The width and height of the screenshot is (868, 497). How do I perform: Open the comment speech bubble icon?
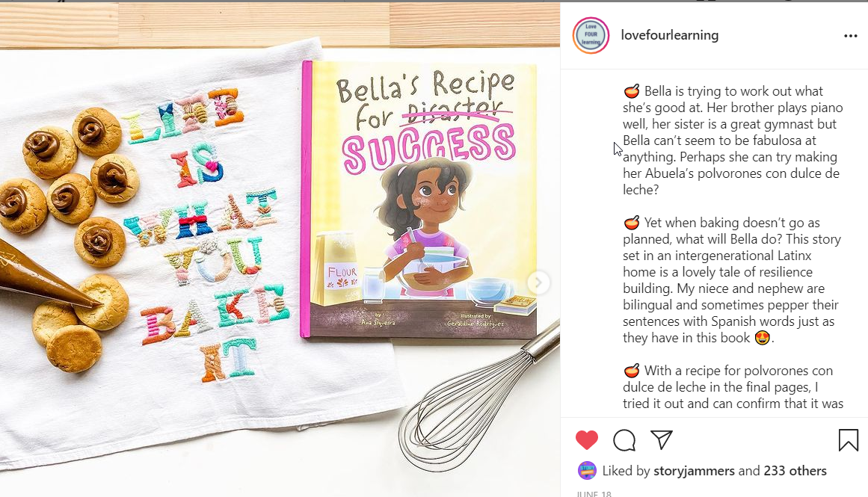coord(624,440)
